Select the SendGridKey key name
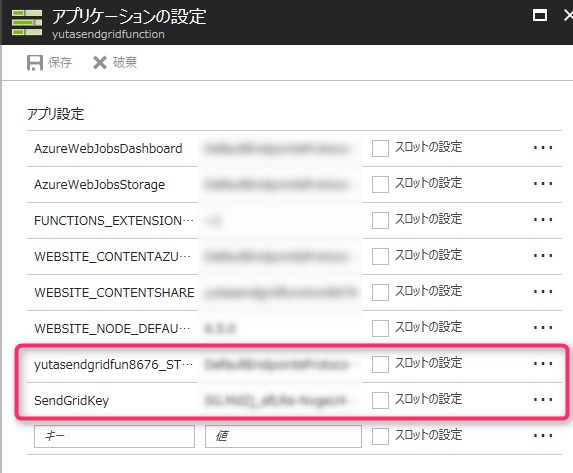 tap(72, 401)
